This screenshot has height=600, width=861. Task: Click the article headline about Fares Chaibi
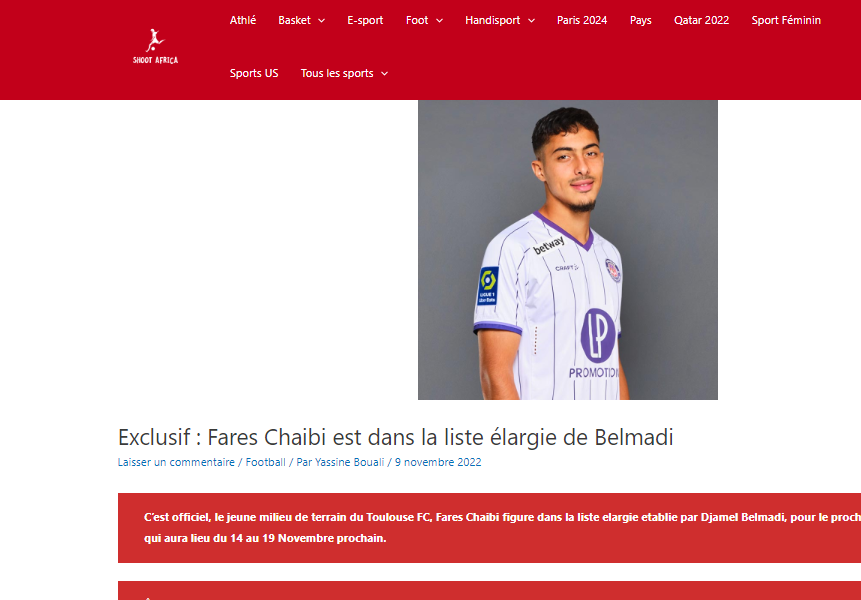coord(395,438)
